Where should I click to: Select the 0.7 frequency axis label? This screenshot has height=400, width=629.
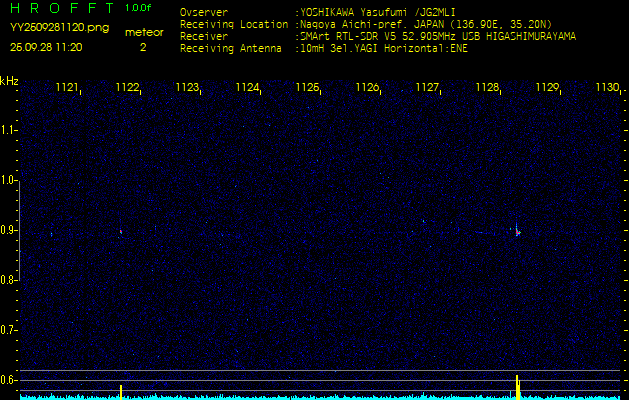[9, 329]
